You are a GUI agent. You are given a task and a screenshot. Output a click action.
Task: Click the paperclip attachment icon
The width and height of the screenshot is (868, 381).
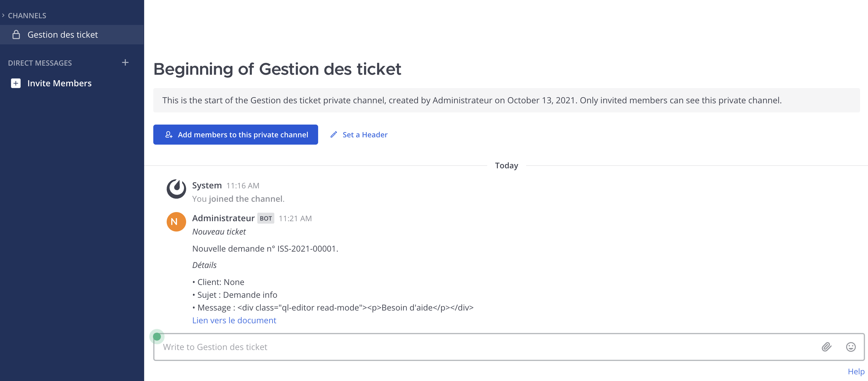point(826,347)
